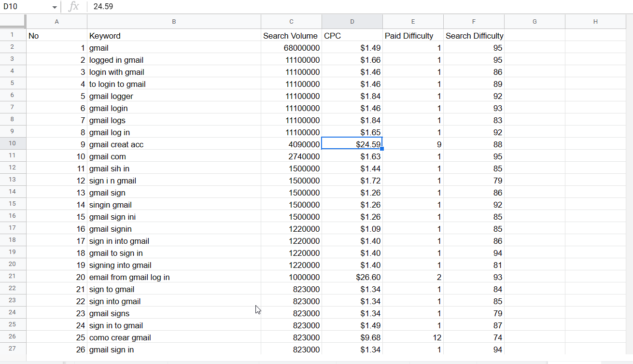
Task: Select the $9.68 CPC cell
Action: [x=352, y=337]
